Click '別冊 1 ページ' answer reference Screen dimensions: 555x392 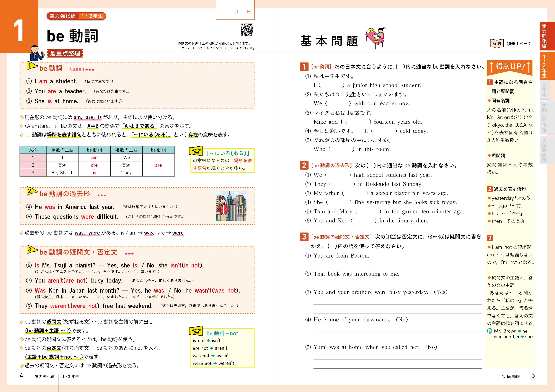519,44
